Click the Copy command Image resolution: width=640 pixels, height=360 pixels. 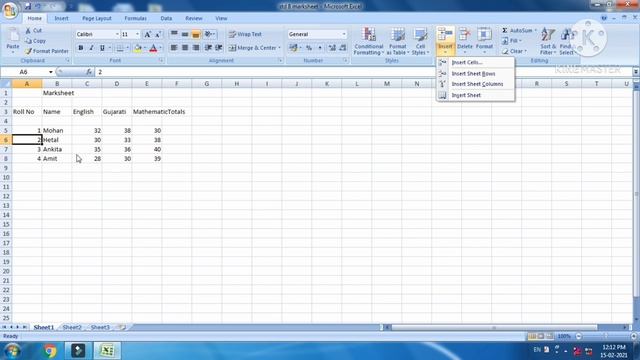(35, 41)
